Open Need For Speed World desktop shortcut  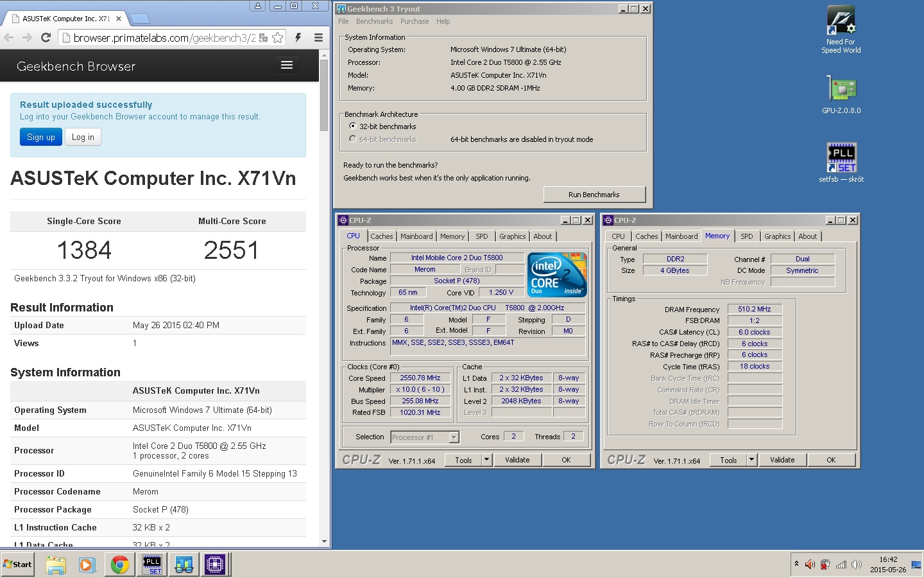[841, 30]
